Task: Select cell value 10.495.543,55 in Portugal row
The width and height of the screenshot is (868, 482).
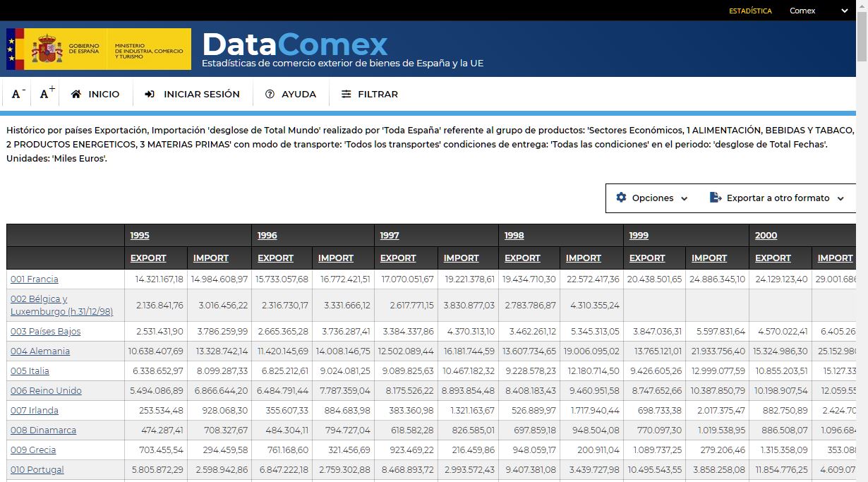Action: [654, 470]
